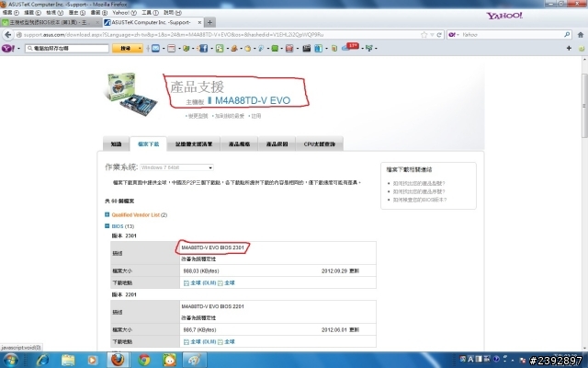Open the operating system Windows 7 64bit dropdown
Screen dimensions: 588x368
(x=177, y=167)
